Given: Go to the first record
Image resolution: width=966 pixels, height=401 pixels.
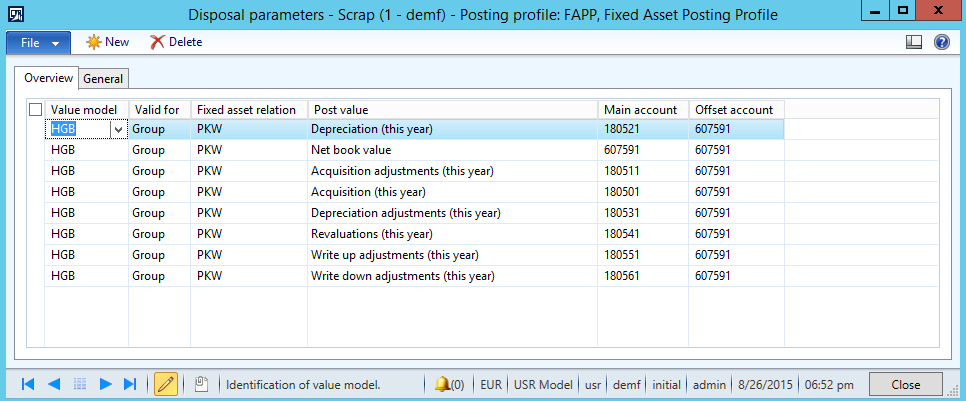Looking at the screenshot, I should point(28,384).
